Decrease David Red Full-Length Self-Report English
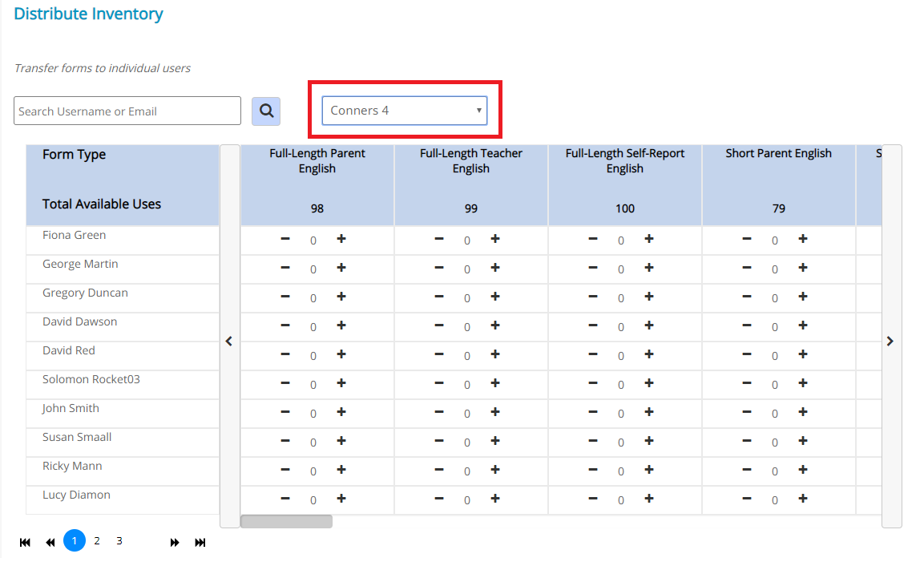The image size is (924, 566). point(593,354)
